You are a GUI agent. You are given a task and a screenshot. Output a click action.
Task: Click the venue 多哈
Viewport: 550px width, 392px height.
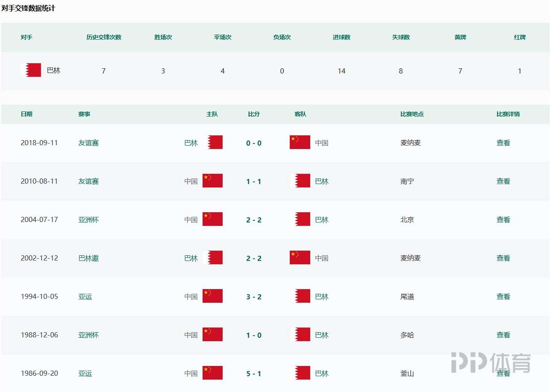click(x=407, y=335)
